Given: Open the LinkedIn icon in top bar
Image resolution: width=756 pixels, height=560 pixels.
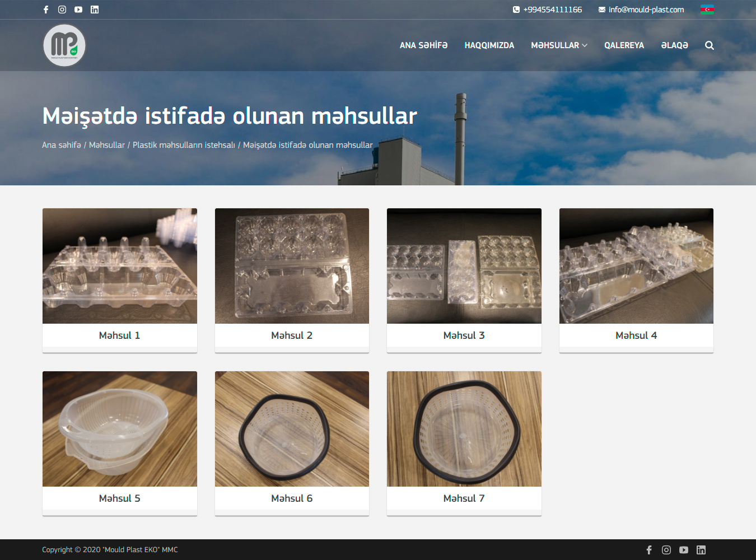Looking at the screenshot, I should [x=95, y=10].
